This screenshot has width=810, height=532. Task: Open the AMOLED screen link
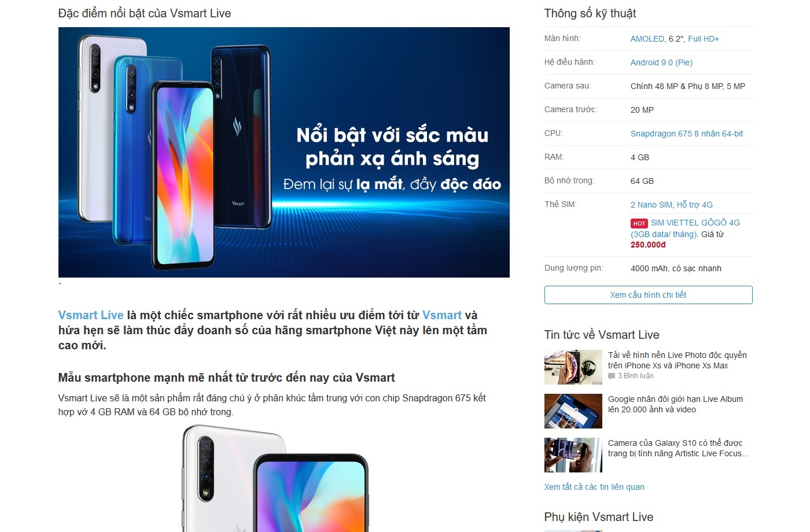pyautogui.click(x=647, y=39)
